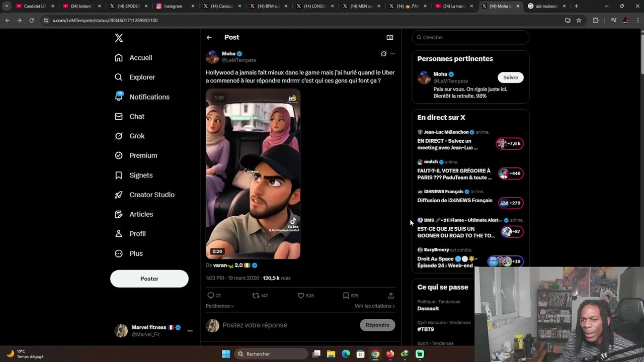Switch to the aid mubarak Google tab

click(x=546, y=6)
